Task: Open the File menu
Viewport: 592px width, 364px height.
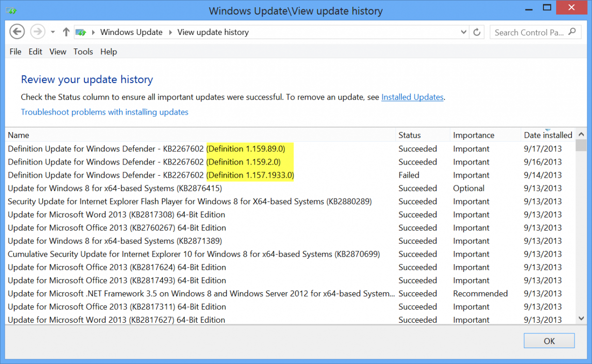Action: [x=15, y=51]
